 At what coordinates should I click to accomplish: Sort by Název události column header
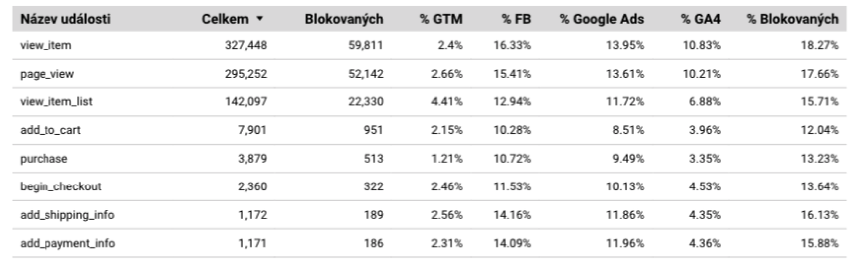tap(65, 19)
